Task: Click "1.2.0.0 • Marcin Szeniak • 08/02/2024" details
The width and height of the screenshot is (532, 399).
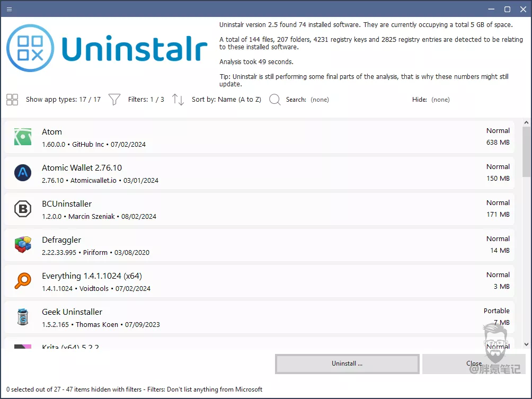Action: (99, 216)
